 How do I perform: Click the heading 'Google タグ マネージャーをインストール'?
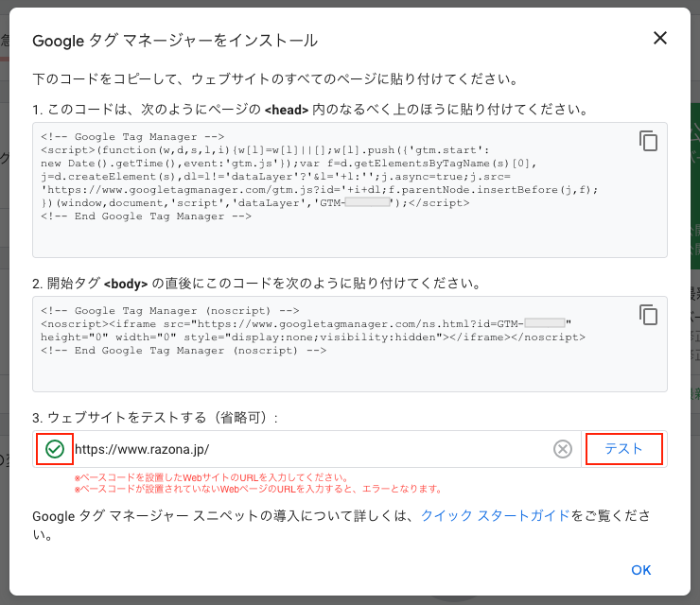coord(175,41)
